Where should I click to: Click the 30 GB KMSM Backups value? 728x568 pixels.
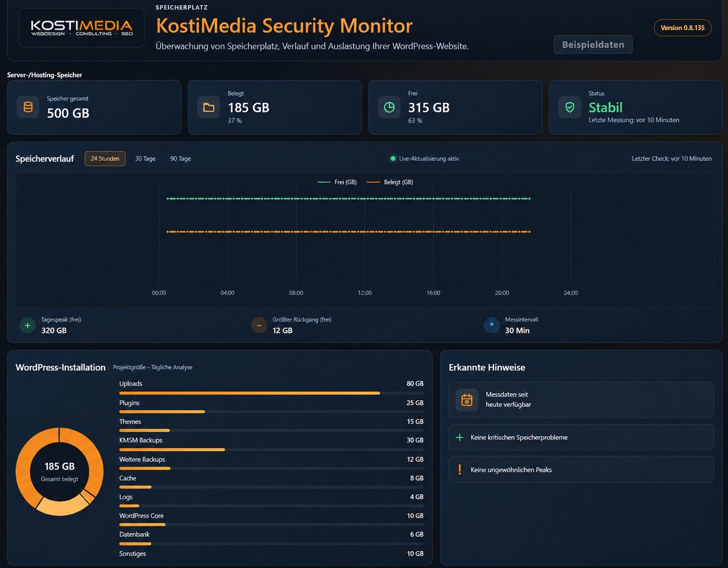(x=415, y=440)
